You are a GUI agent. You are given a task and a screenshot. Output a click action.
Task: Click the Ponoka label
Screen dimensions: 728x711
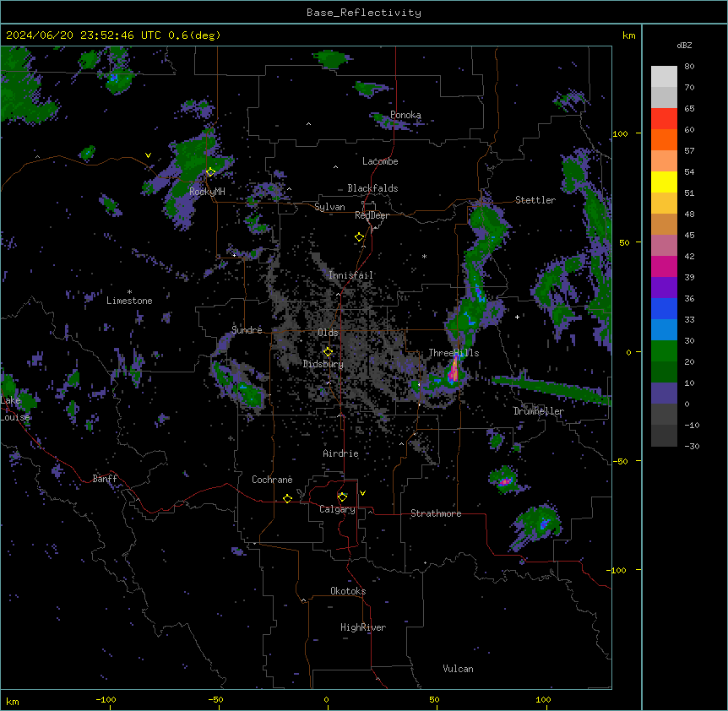coord(405,115)
